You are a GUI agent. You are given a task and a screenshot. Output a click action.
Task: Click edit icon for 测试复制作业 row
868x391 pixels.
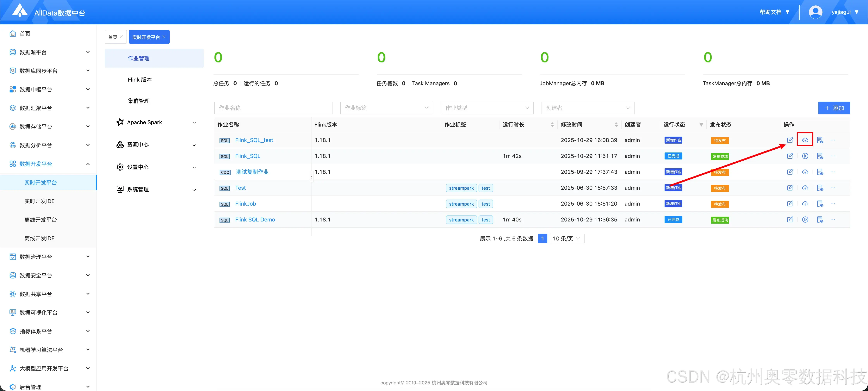tap(790, 172)
